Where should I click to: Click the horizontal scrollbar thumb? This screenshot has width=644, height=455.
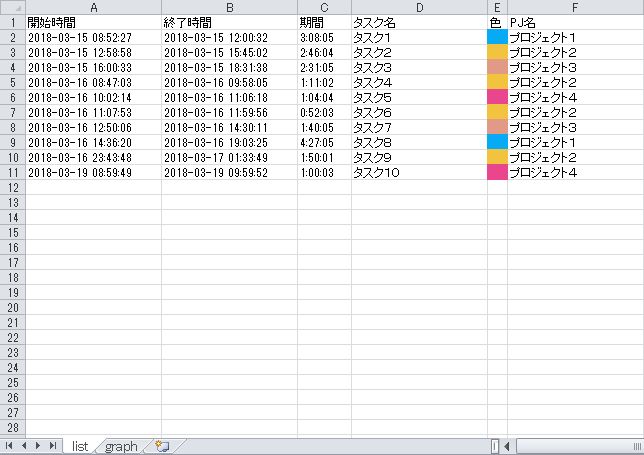580,446
